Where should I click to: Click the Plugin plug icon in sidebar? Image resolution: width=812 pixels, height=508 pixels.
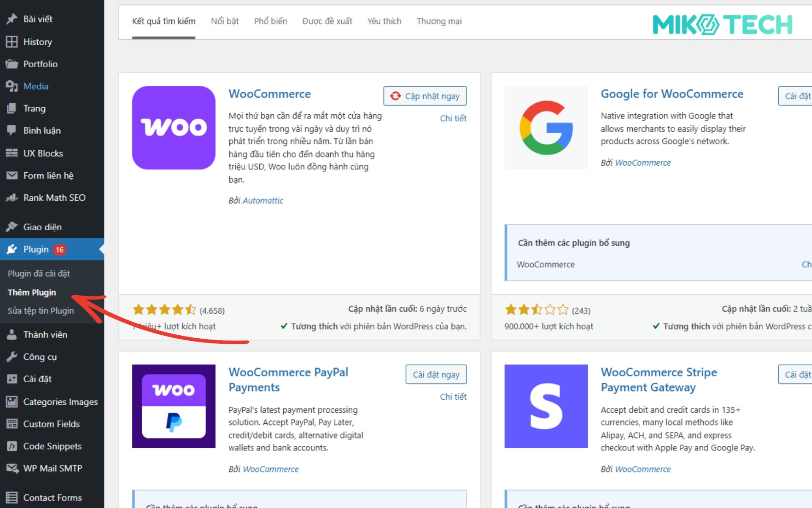coord(11,249)
